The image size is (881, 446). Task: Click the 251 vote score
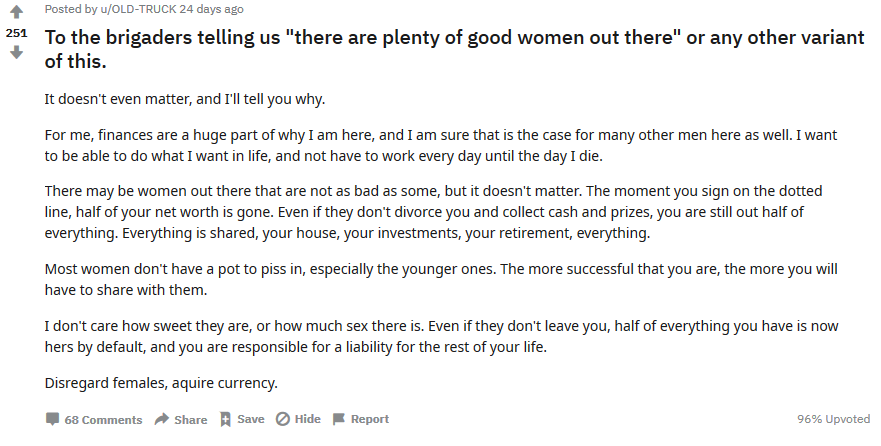click(16, 32)
